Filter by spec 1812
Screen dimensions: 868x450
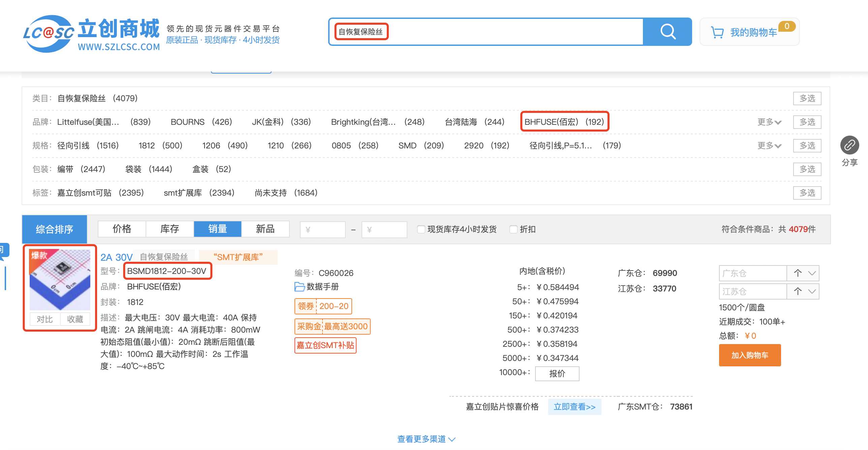[160, 145]
